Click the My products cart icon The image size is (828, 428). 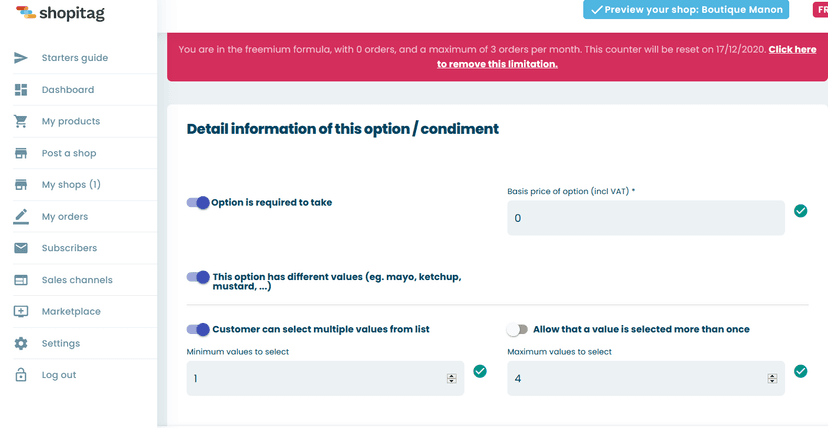pos(21,121)
